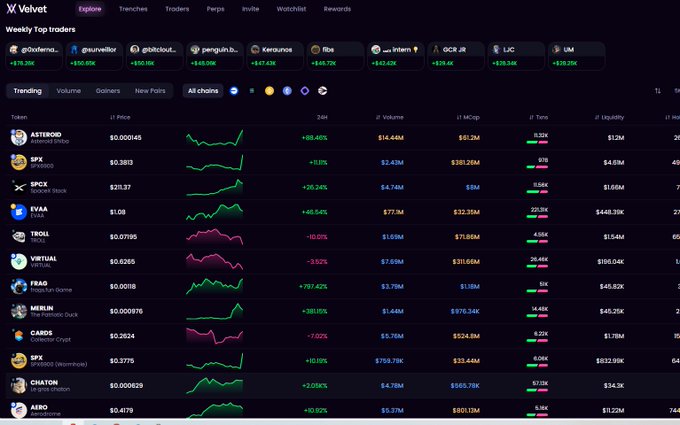Click the SPX (Wormhole) token logo

pyautogui.click(x=19, y=360)
